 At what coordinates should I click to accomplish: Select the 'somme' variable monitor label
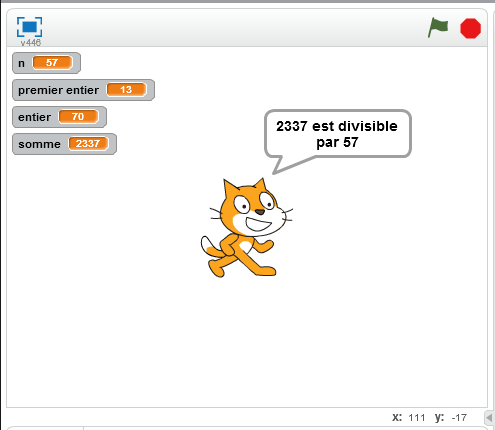click(x=39, y=144)
